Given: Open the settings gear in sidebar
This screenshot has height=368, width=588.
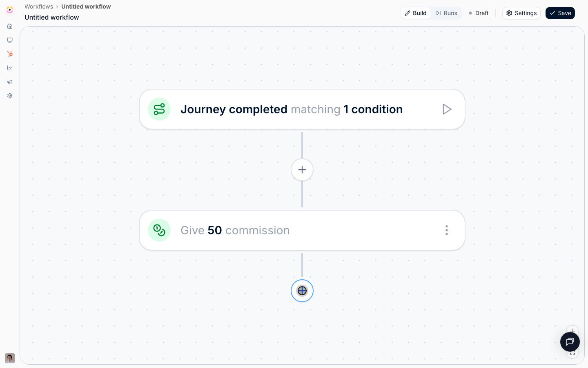Looking at the screenshot, I should click(10, 96).
